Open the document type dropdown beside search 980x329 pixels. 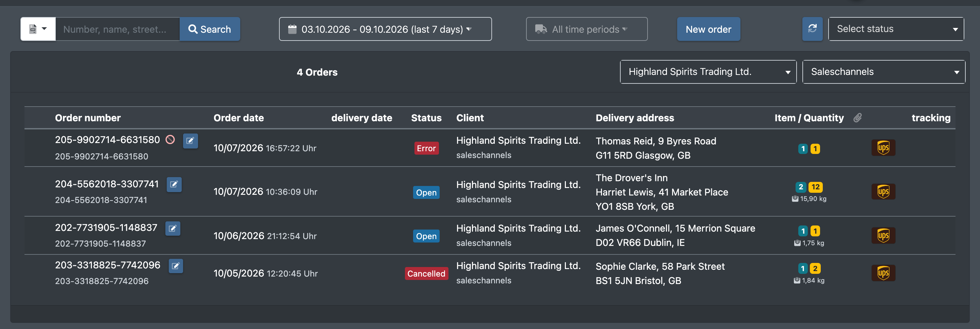pos(38,29)
